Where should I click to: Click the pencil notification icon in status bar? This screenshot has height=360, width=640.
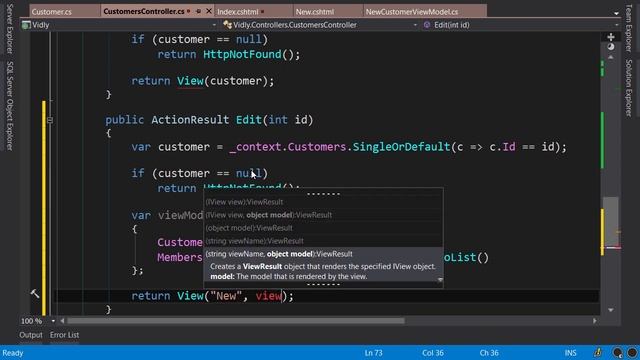[598, 352]
